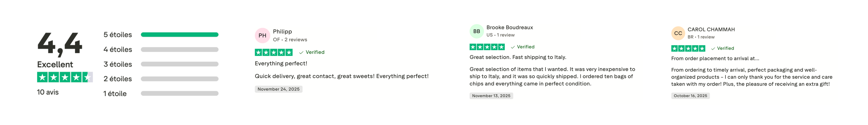This screenshot has width=868, height=125.
Task: Open CAROL CHAMMAH's profile name
Action: point(711,30)
